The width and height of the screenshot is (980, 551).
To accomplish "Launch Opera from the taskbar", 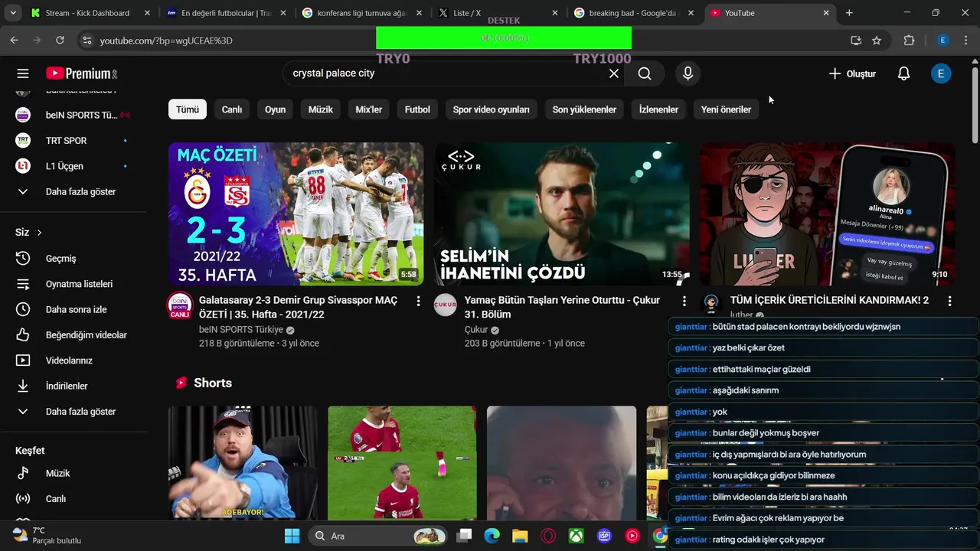I will (x=548, y=536).
